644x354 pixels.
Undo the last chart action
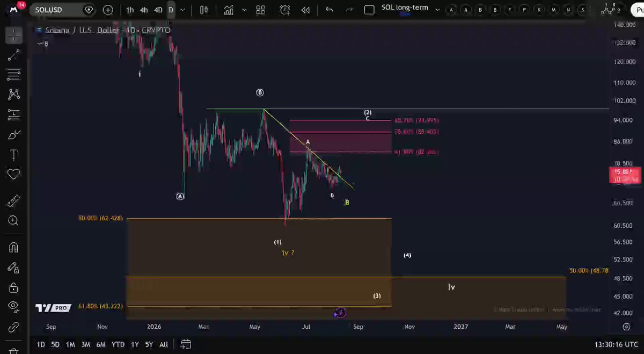(x=330, y=10)
